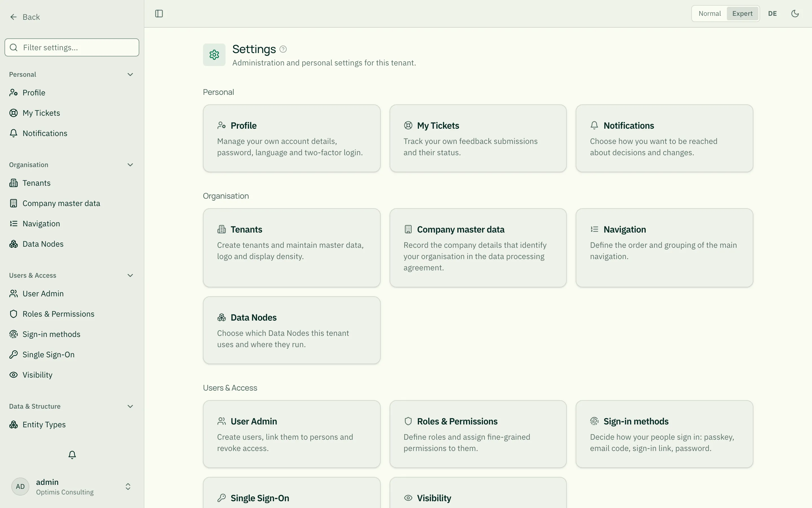812x508 pixels.
Task: Click the Single Sign-On key icon in sidebar
Action: coord(14,354)
